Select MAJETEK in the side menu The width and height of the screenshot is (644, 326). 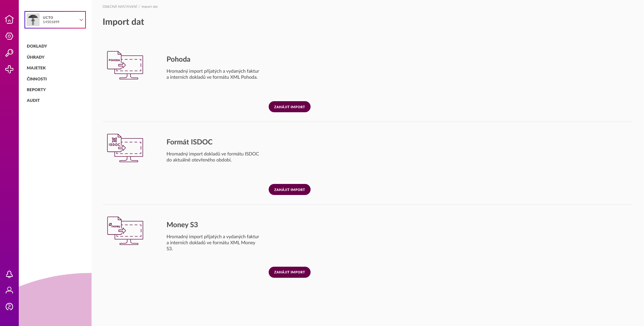pos(36,68)
